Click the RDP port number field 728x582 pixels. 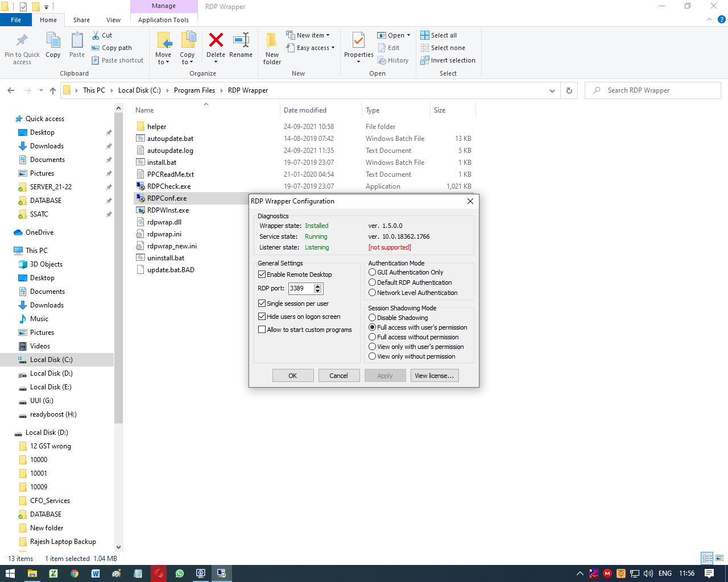[x=301, y=288]
